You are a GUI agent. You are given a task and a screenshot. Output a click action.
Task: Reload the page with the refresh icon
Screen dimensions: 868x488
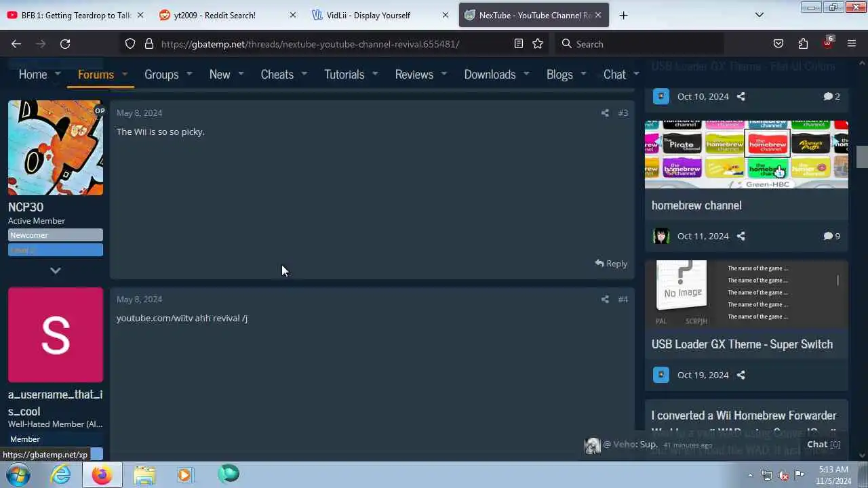65,43
